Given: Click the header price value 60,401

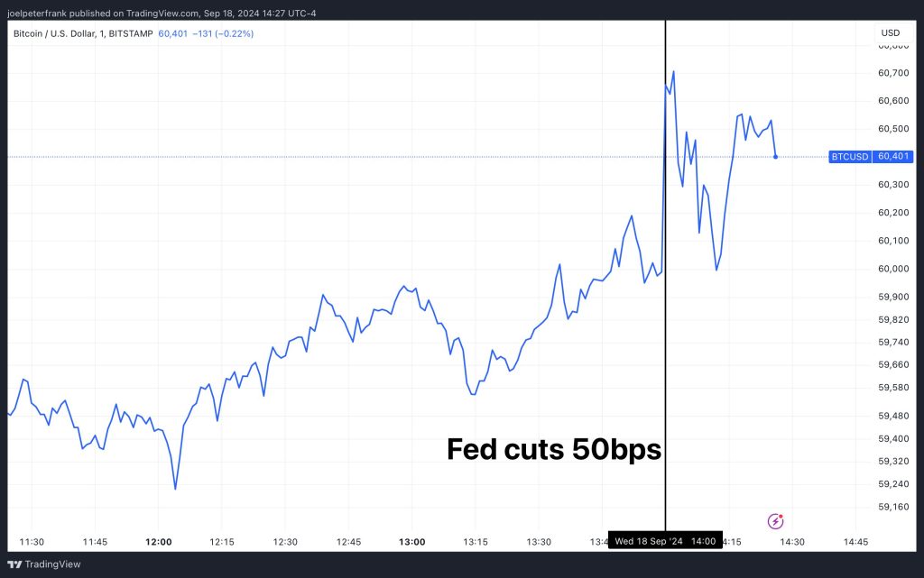Looking at the screenshot, I should [x=172, y=33].
